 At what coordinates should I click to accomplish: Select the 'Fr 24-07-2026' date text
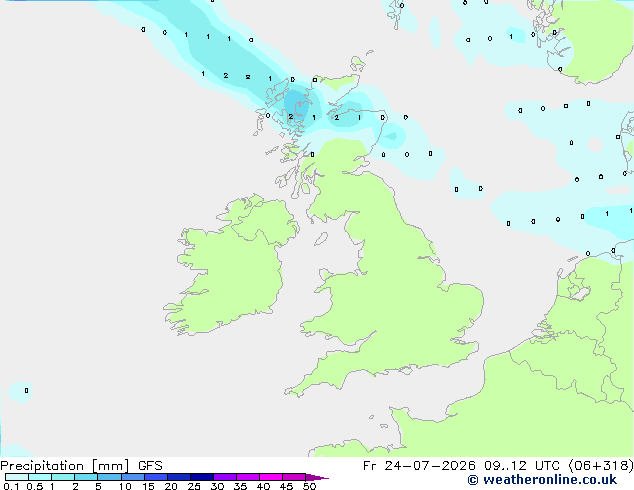click(419, 466)
